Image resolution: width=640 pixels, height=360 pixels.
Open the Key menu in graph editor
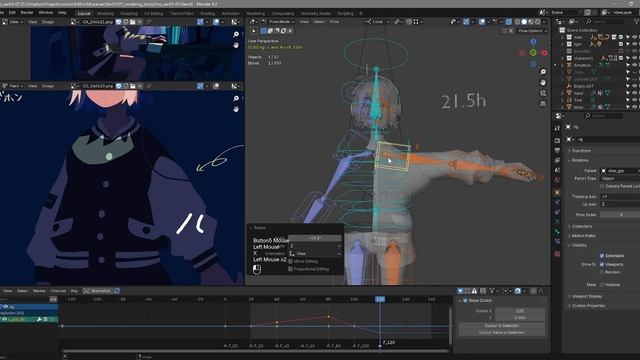74,291
